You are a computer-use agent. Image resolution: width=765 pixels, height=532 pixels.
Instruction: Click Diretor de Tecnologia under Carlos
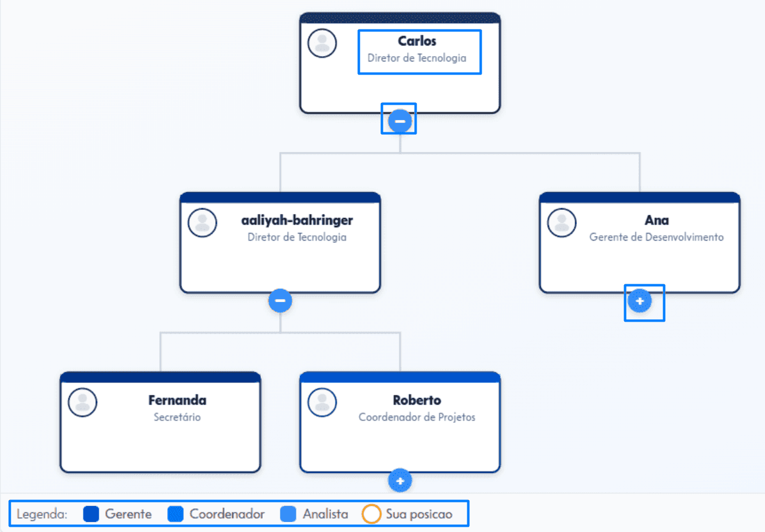pos(417,58)
